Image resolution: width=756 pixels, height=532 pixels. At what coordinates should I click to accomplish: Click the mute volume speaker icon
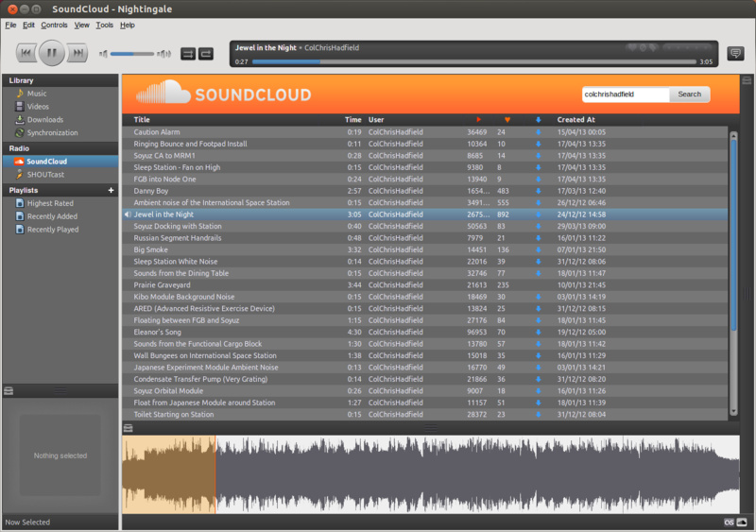103,54
